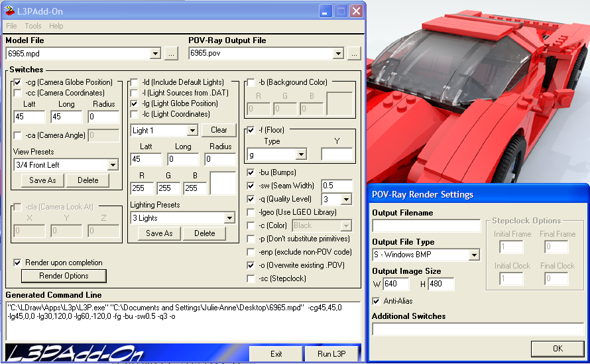Viewport: 590px width, 364px height.
Task: Open the disabled Color Black dropdown
Action: (346, 225)
